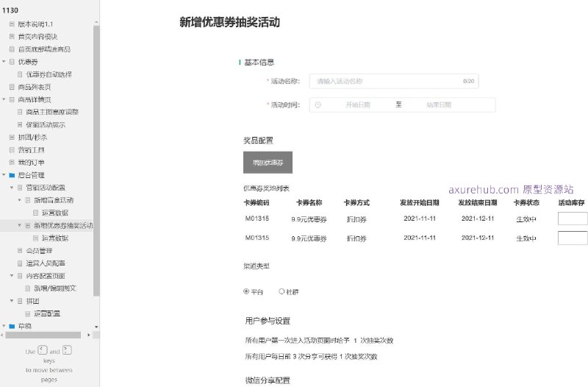Screen dimensions: 588x387
Task: Click the 开始日期 date field
Action: coord(358,104)
